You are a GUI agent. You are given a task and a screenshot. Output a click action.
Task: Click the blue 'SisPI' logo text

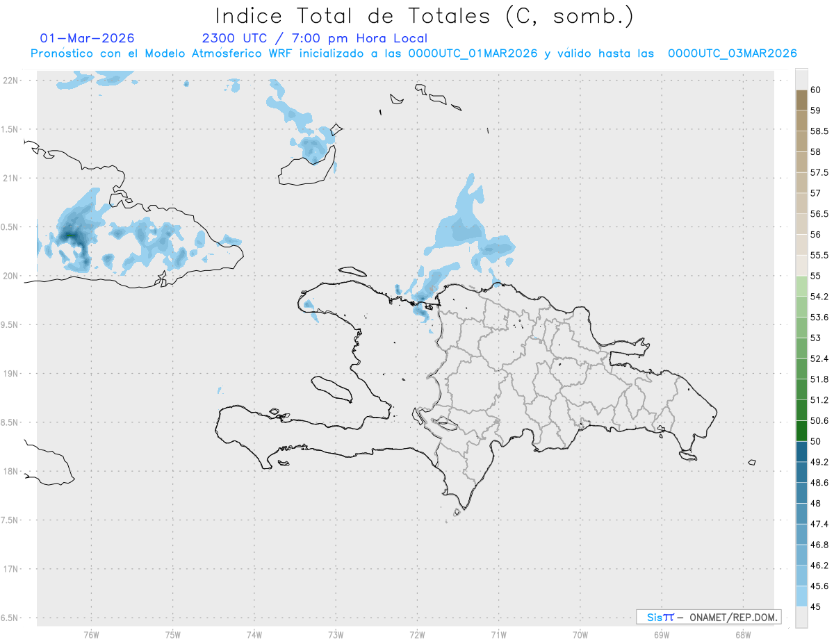pyautogui.click(x=660, y=617)
